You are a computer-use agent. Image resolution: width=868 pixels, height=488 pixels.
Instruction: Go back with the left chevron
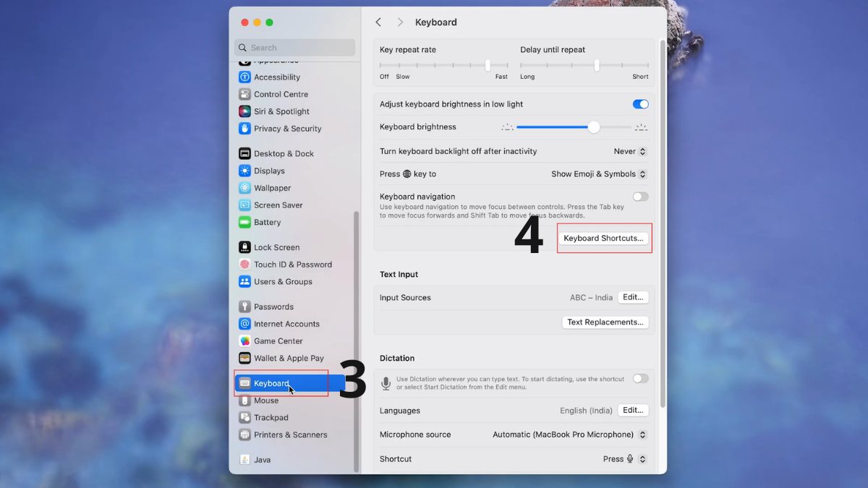[x=378, y=22]
